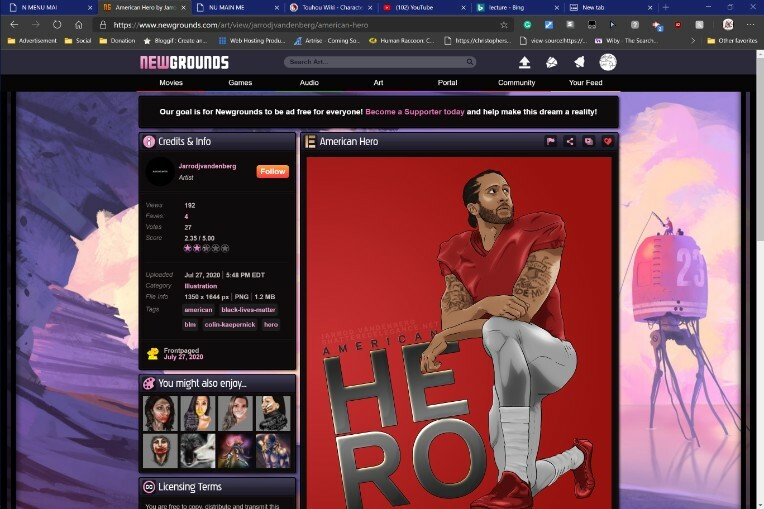Open the user avatar menu in header
The height and width of the screenshot is (509, 764).
[608, 62]
